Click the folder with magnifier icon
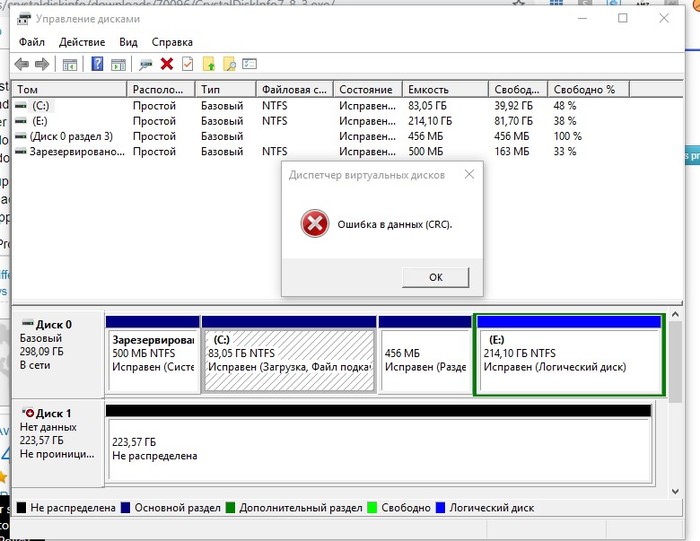This screenshot has width=700, height=541. 229,64
